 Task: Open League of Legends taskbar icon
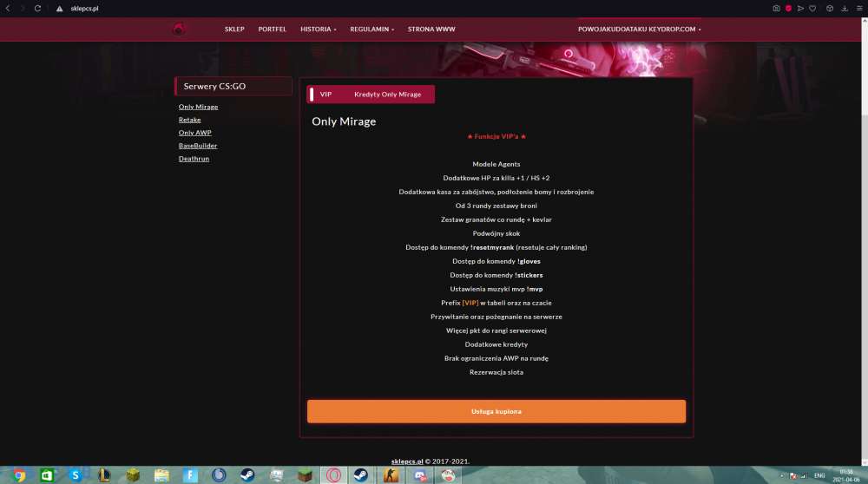104,475
